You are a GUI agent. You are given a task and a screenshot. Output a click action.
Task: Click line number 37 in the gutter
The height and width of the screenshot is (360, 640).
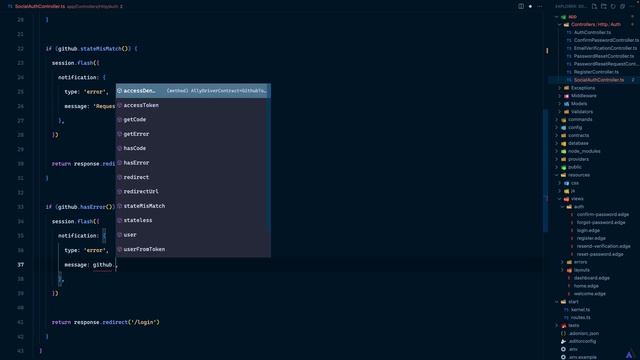pos(20,265)
